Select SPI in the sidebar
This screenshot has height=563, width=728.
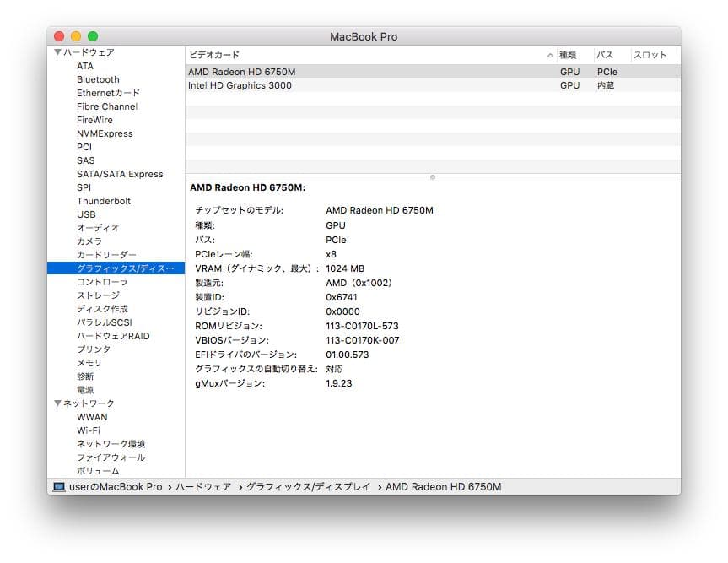tap(84, 187)
